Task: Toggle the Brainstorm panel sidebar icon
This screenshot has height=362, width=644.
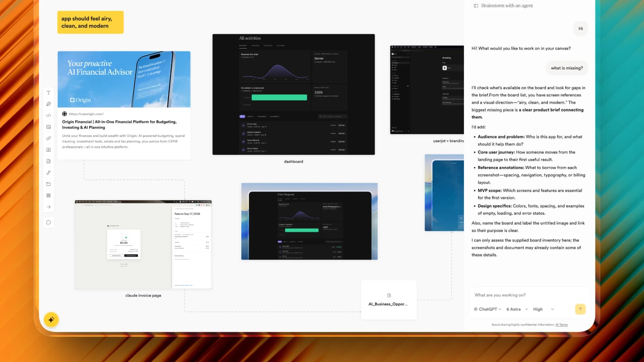Action: (x=476, y=6)
